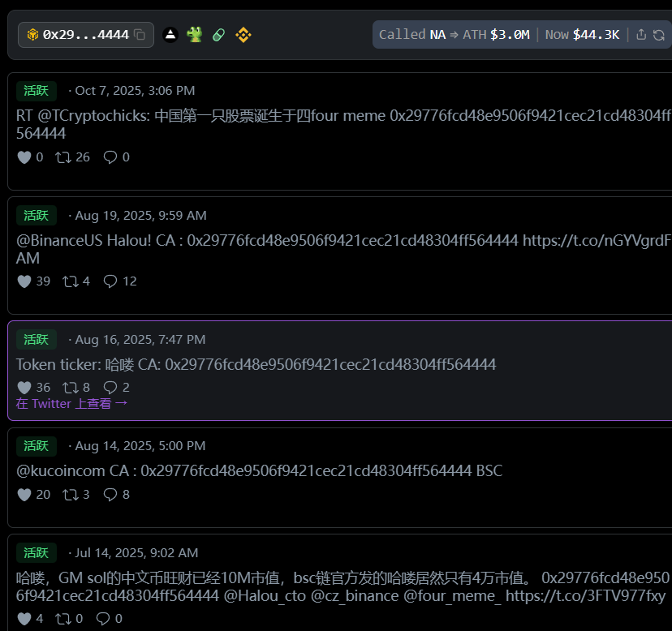The width and height of the screenshot is (672, 631).
Task: Like the Aug 14, 2025 tweet
Action: click(x=24, y=495)
